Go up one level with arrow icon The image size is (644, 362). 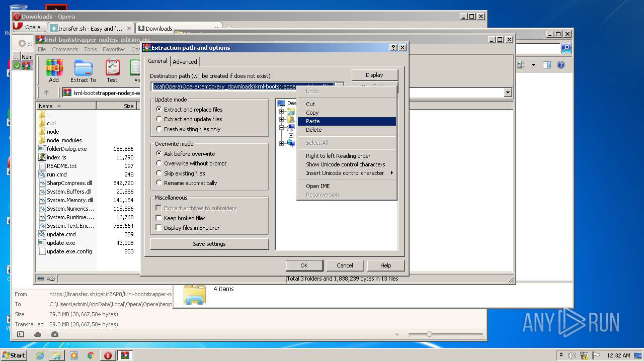coord(46,93)
